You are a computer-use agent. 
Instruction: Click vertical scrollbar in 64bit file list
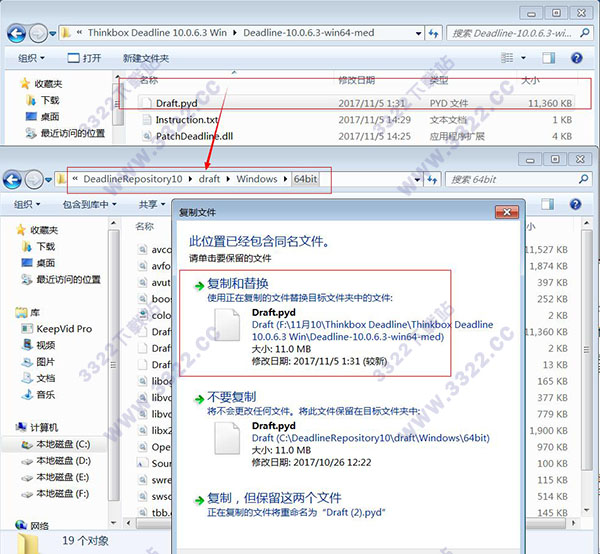coord(587,349)
